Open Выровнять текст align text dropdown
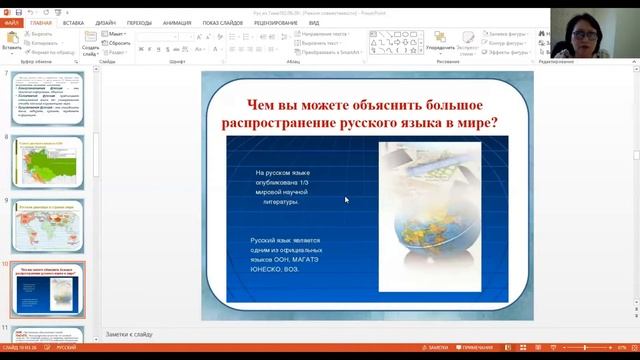This screenshot has width=640, height=360. coord(318,43)
